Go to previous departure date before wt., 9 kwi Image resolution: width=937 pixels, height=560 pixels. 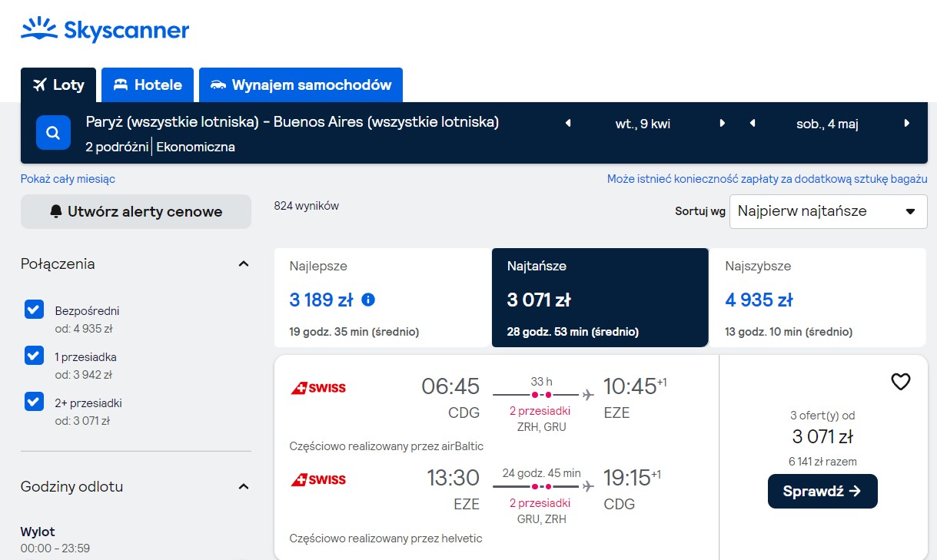[568, 123]
